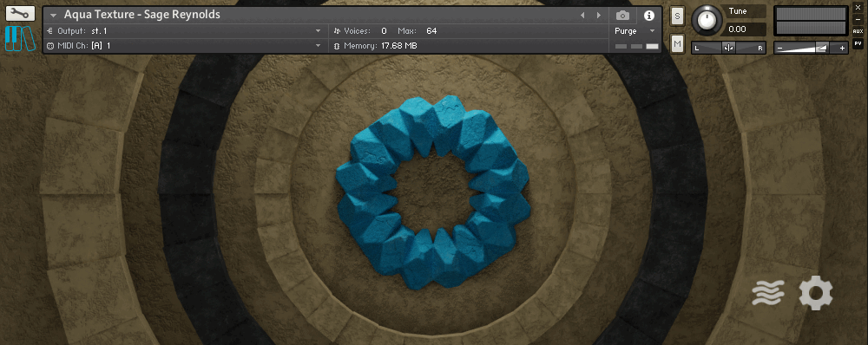Click the output routing icon beside Output
The width and height of the screenshot is (868, 345).
click(50, 31)
